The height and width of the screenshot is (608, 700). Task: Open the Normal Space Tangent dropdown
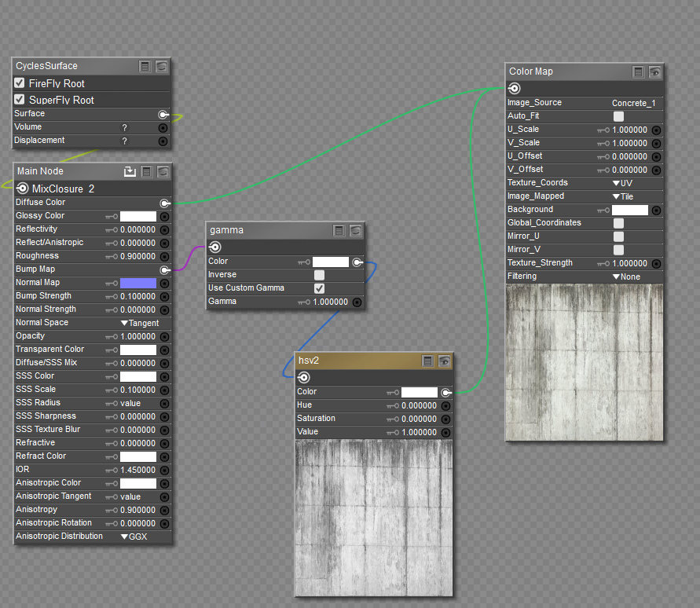click(140, 323)
